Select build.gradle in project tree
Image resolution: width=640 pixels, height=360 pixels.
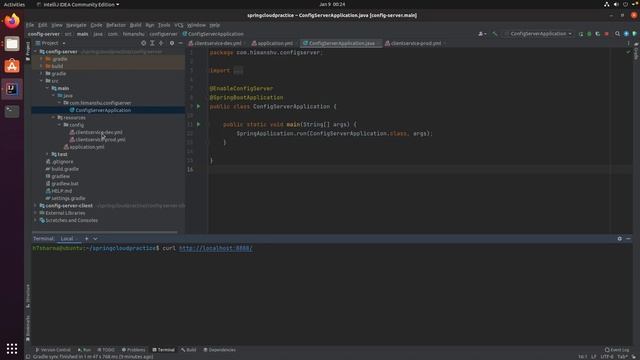[x=65, y=169]
